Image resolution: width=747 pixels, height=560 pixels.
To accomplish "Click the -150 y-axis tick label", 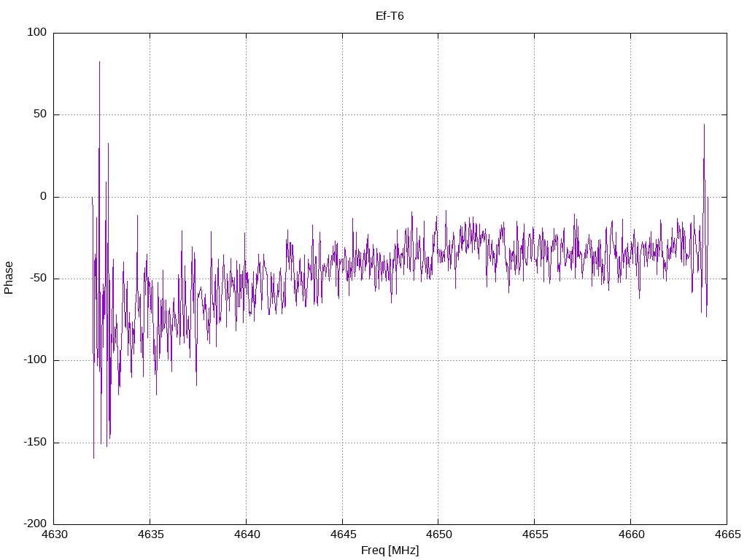I will pos(35,442).
